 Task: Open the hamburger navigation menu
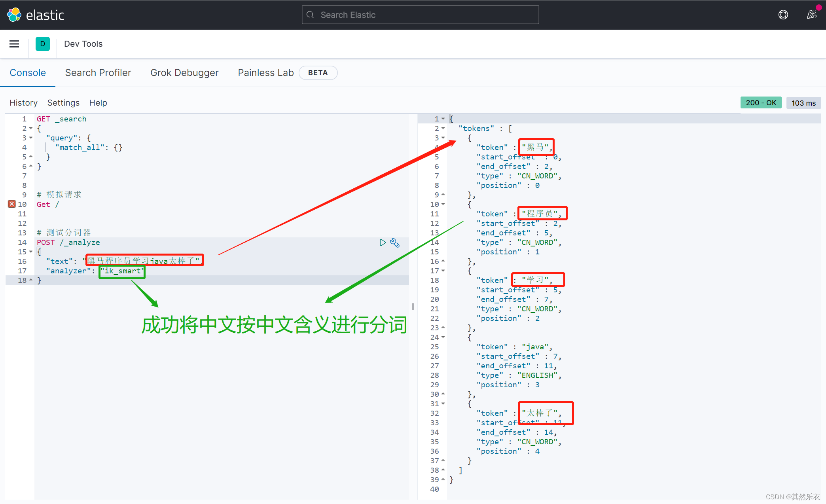[14, 44]
